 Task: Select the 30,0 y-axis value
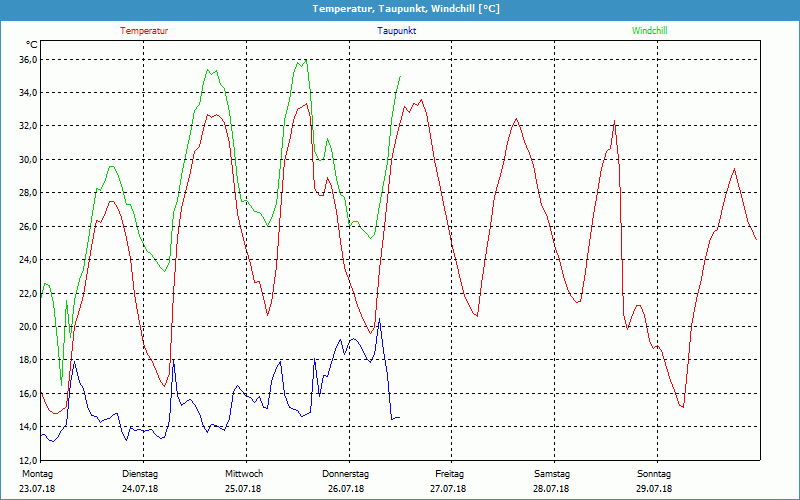[29, 159]
